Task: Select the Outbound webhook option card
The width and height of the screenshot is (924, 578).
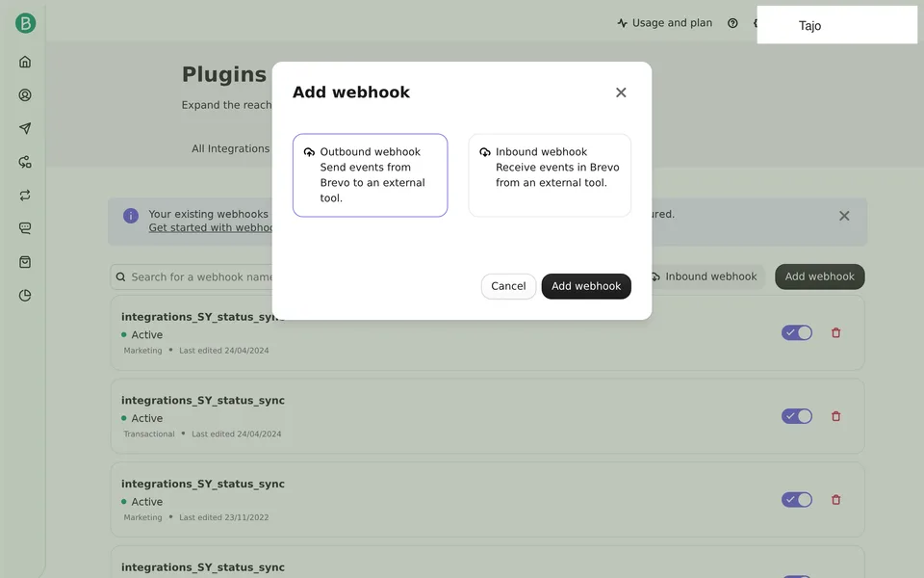Action: click(x=370, y=175)
